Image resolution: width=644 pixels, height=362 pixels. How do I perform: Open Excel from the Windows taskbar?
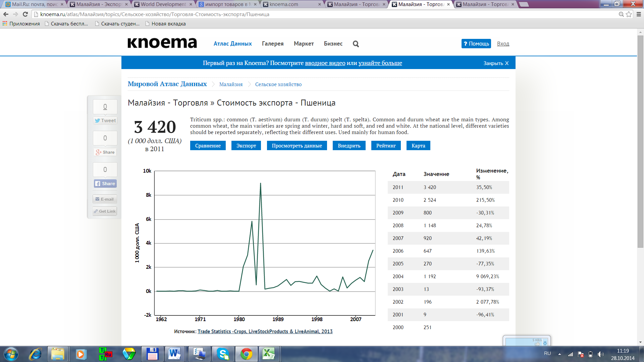269,354
